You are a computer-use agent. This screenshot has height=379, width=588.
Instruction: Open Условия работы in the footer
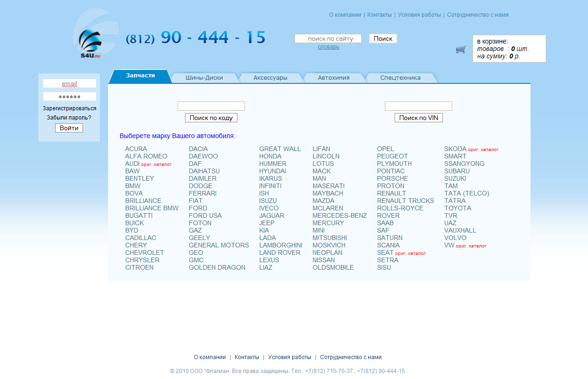[289, 357]
